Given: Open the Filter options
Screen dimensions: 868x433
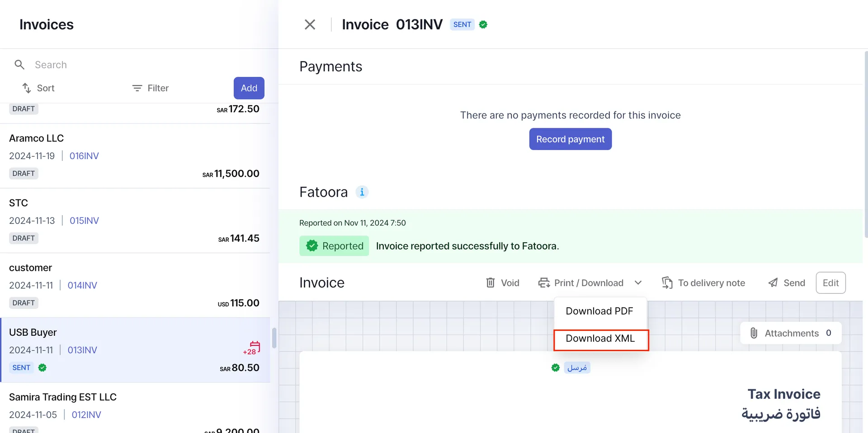Looking at the screenshot, I should click(151, 88).
